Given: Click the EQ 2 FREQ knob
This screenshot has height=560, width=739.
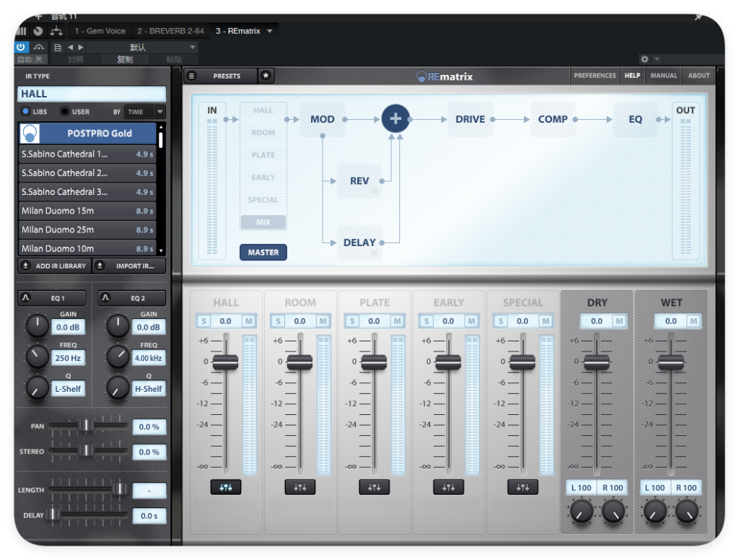Looking at the screenshot, I should 118,356.
